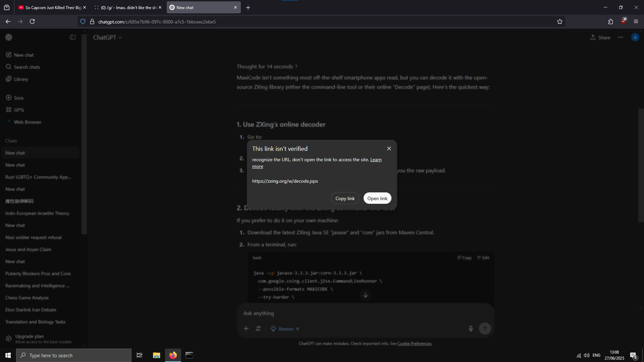The height and width of the screenshot is (362, 644).
Task: Click the Copy link button
Action: (345, 198)
